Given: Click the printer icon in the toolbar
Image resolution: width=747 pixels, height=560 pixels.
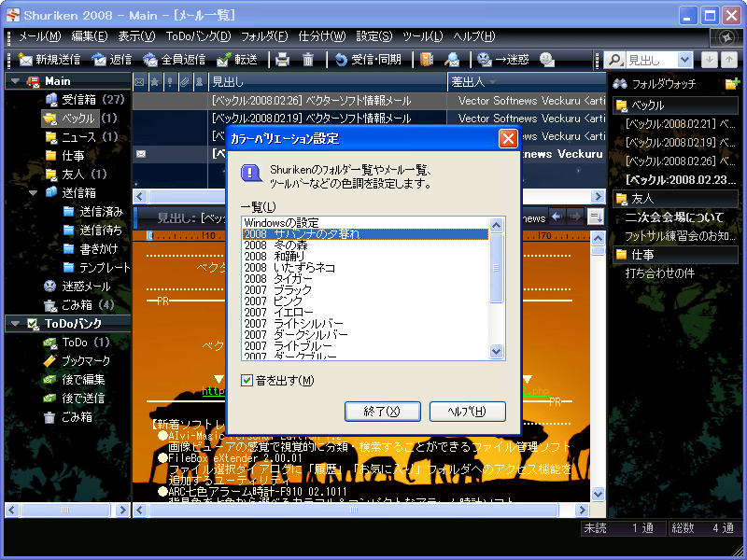Looking at the screenshot, I should tap(283, 60).
